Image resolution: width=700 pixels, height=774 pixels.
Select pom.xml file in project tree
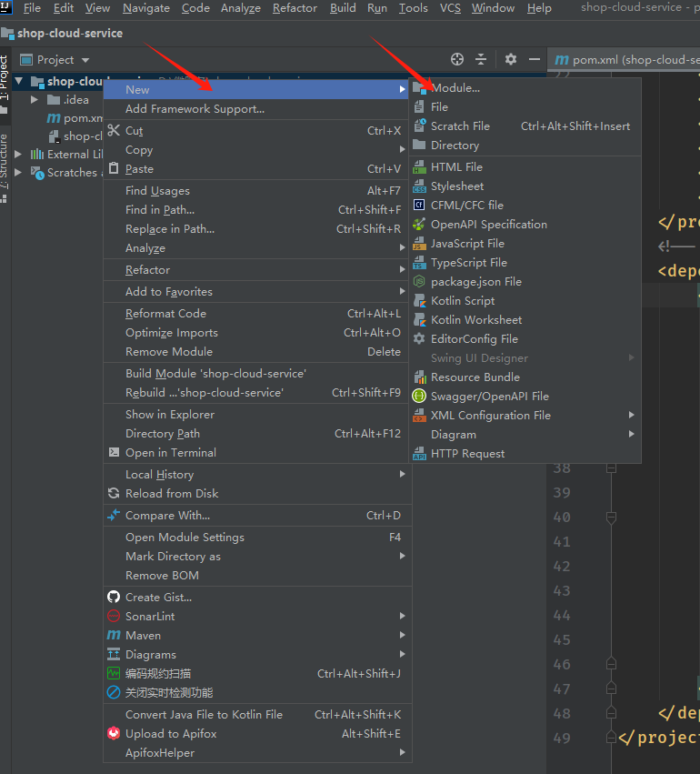point(75,118)
